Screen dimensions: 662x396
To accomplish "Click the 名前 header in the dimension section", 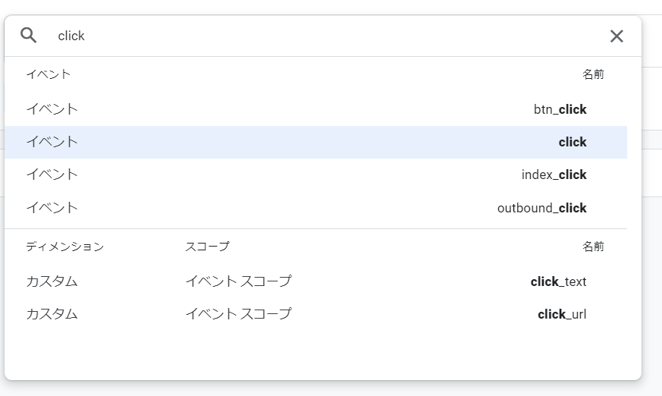I will [x=593, y=247].
